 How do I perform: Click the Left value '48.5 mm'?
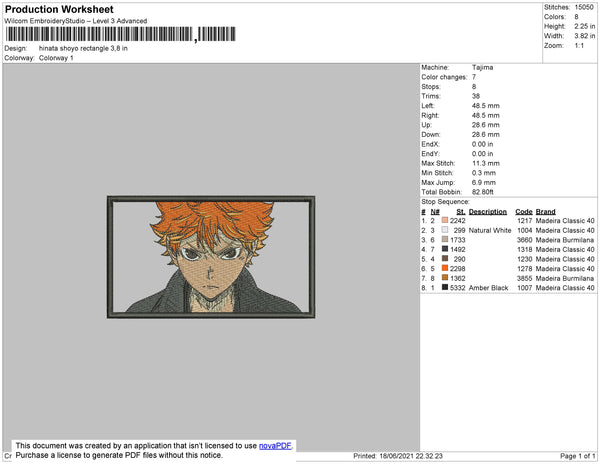[486, 106]
